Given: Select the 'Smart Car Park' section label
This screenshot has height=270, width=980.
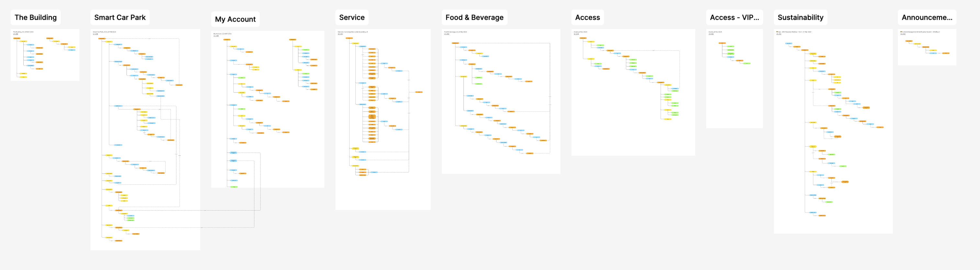Looking at the screenshot, I should [120, 17].
